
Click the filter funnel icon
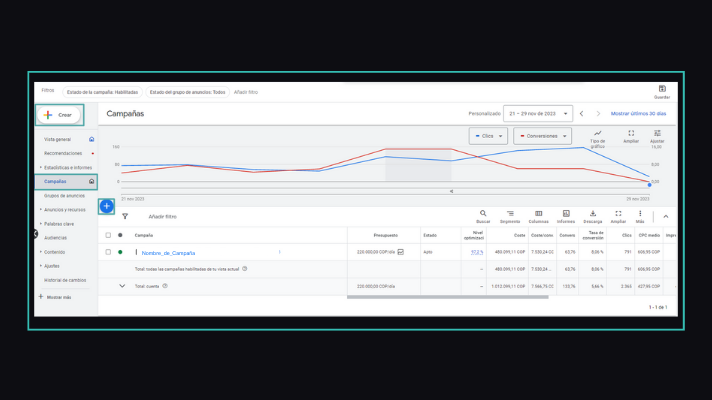coord(125,217)
